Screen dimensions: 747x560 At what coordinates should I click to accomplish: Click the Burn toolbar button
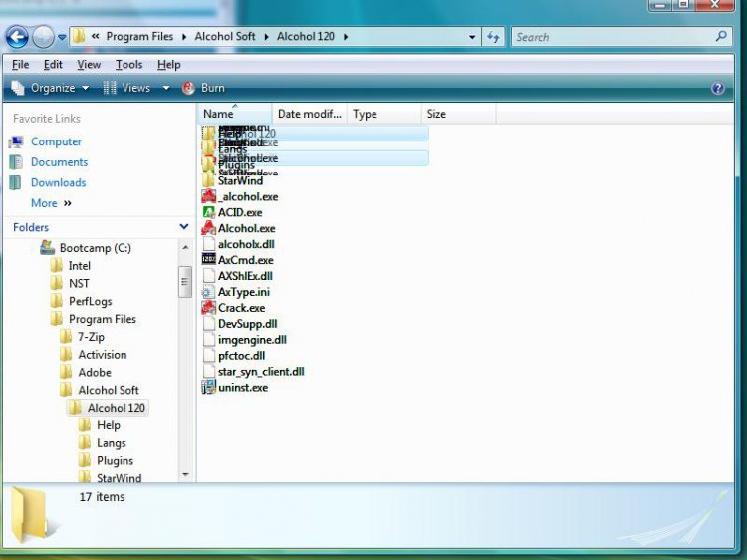(203, 88)
